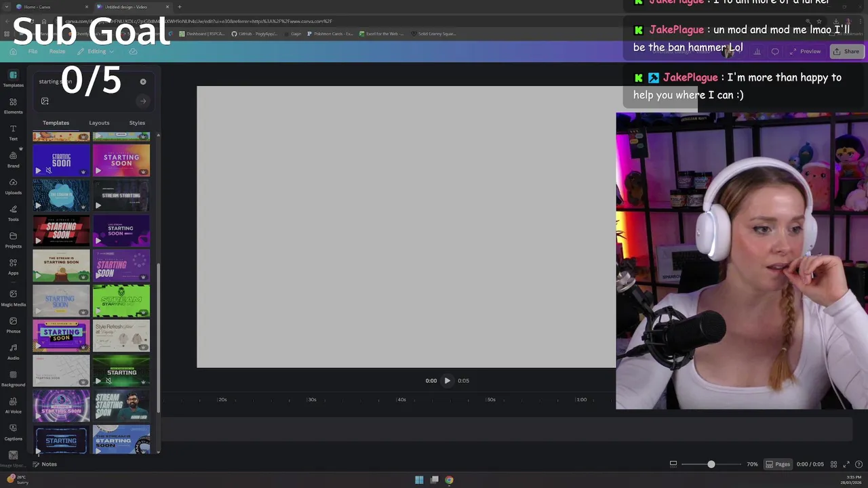
Task: Click the Chrome taskbar icon
Action: click(x=449, y=480)
